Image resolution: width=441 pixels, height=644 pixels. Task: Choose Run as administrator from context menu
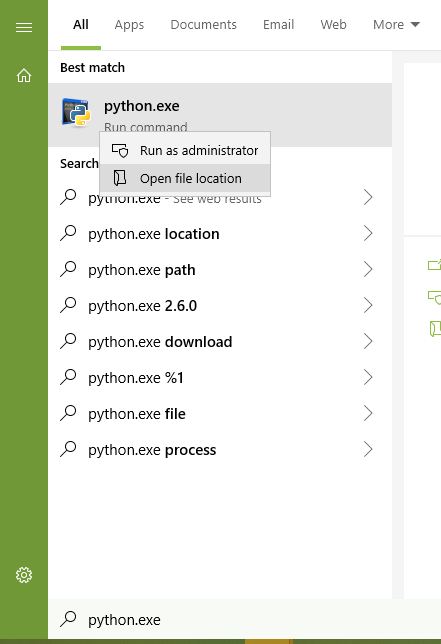185,151
